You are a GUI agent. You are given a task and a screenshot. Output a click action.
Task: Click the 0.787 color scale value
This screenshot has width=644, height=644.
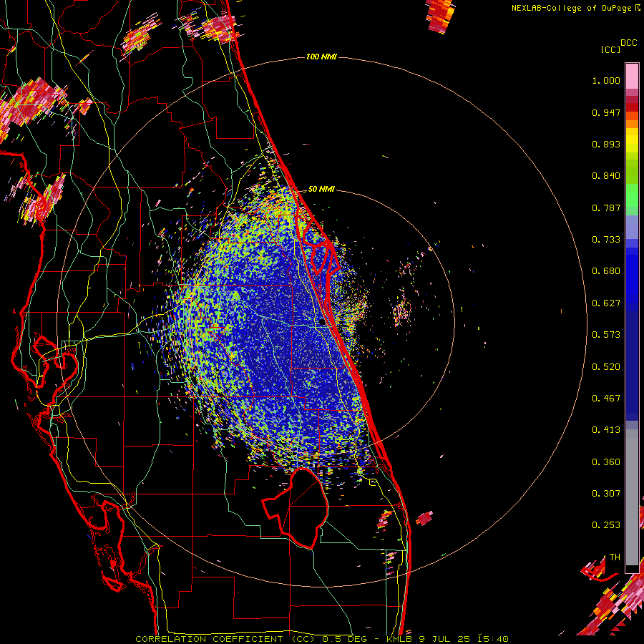click(606, 208)
